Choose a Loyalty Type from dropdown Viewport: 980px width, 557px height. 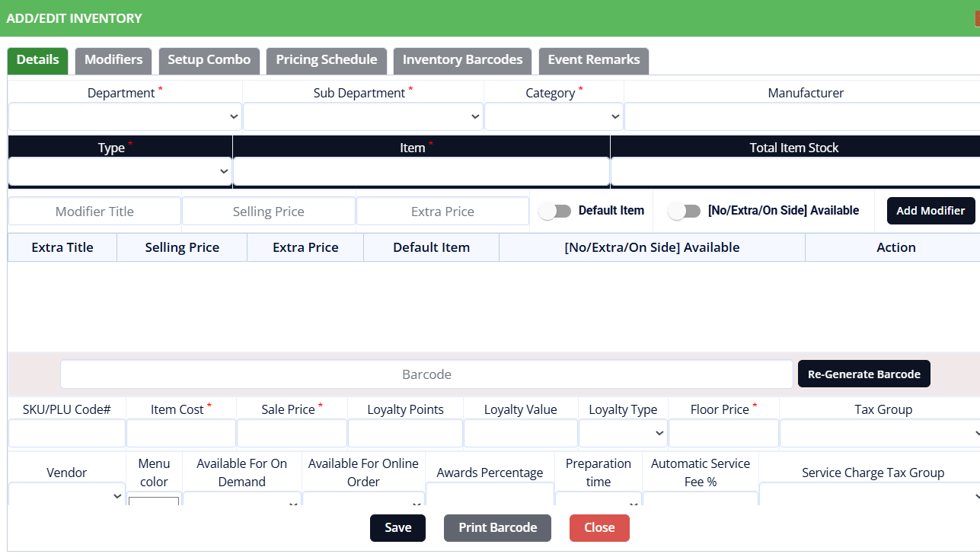[x=623, y=433]
